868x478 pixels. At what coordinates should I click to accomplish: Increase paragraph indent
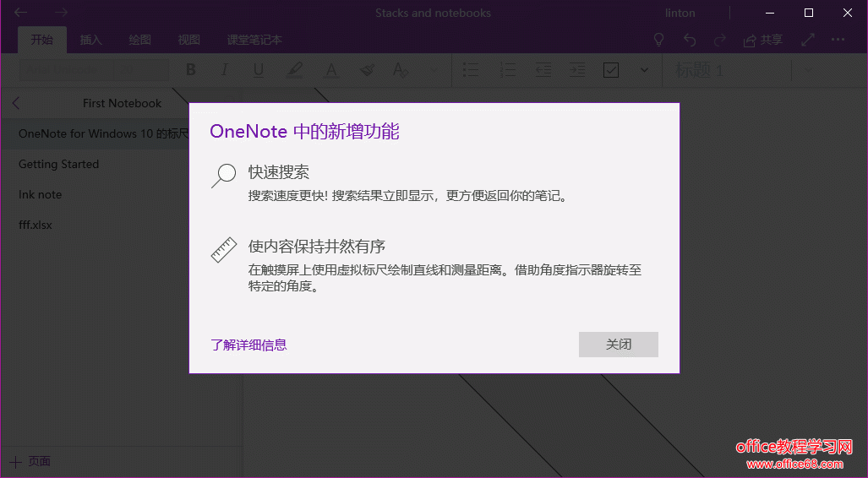click(577, 70)
